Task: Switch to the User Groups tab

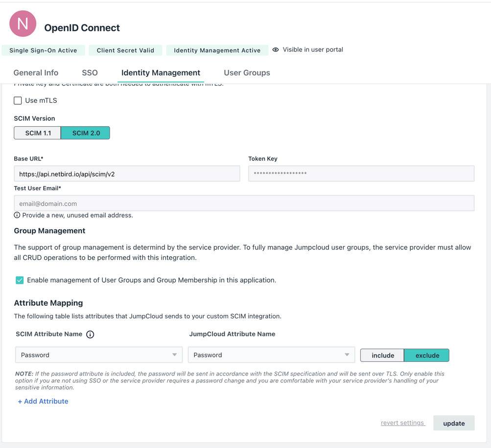Action: 246,72
